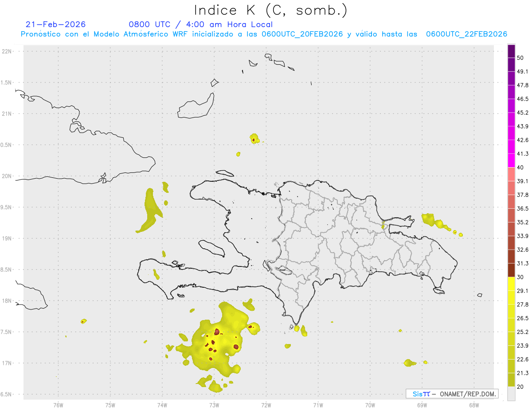Click the 'Indice K (C, somb.)' title
The height and width of the screenshot is (411, 532).
(x=270, y=10)
